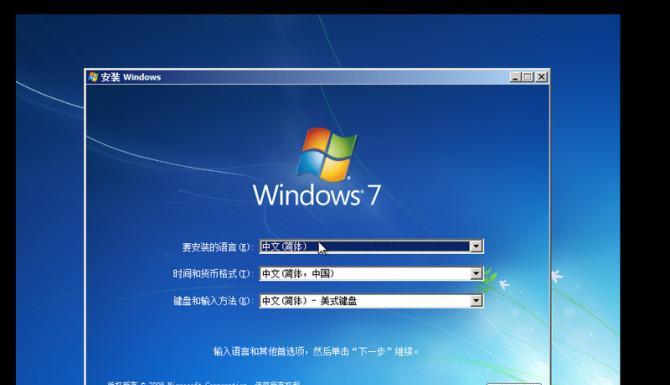The height and width of the screenshot is (385, 670).
Task: Close the 安装 Windows window
Action: [x=541, y=77]
